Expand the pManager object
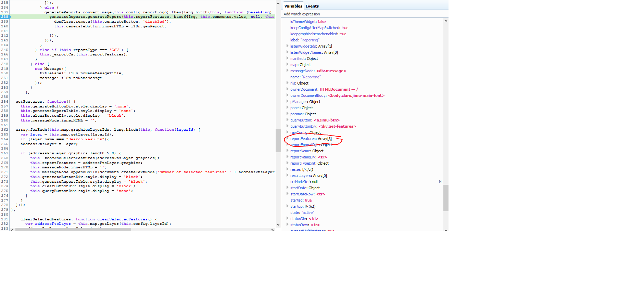Screen dimensions: 644x296 [x=287, y=101]
